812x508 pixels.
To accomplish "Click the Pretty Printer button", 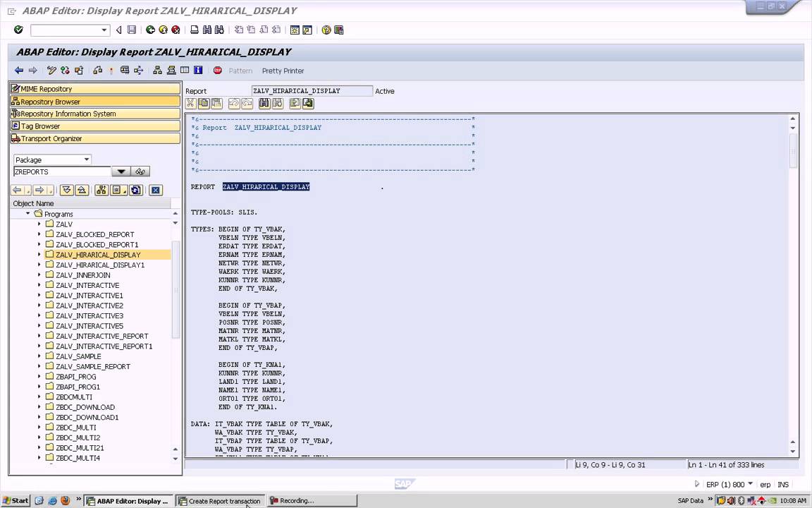I will tap(283, 71).
